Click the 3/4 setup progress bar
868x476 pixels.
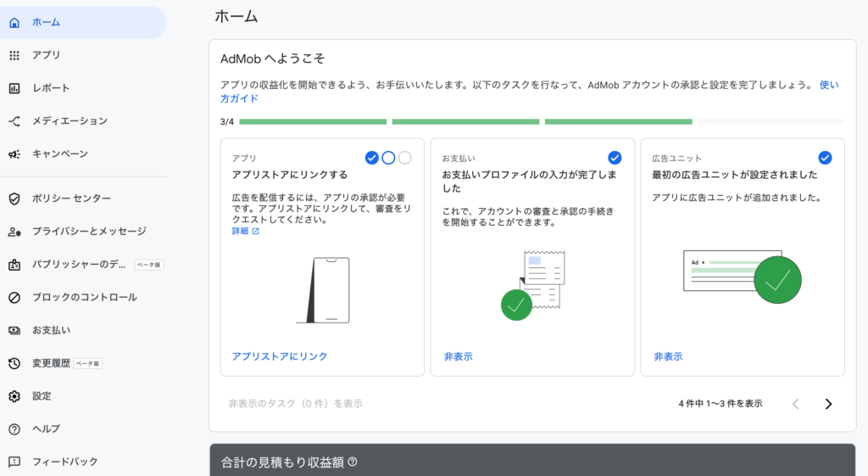(x=542, y=122)
